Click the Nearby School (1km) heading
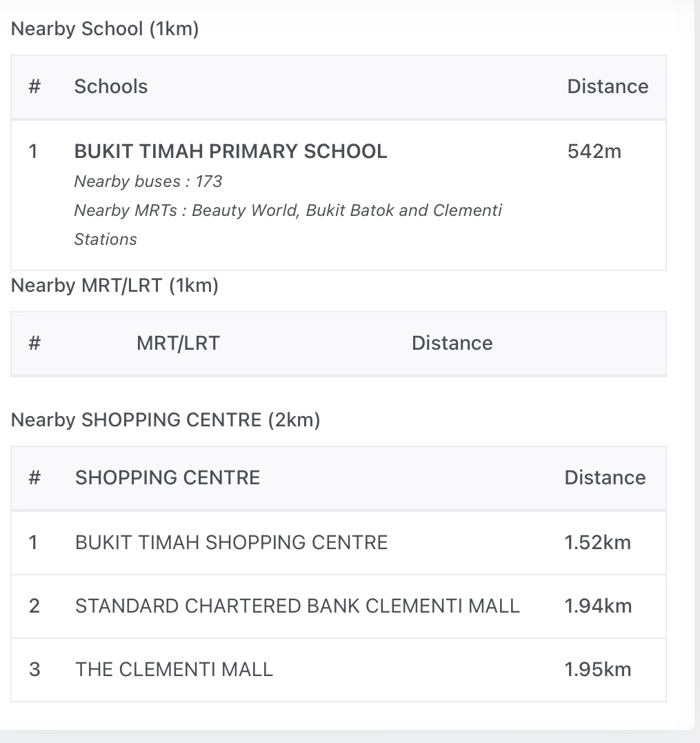Image resolution: width=700 pixels, height=743 pixels. (105, 29)
